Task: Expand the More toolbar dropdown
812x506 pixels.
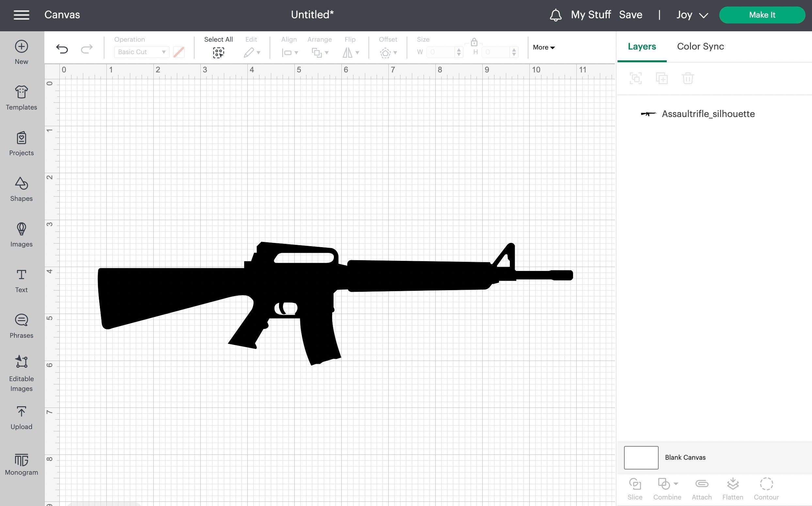Action: tap(543, 47)
